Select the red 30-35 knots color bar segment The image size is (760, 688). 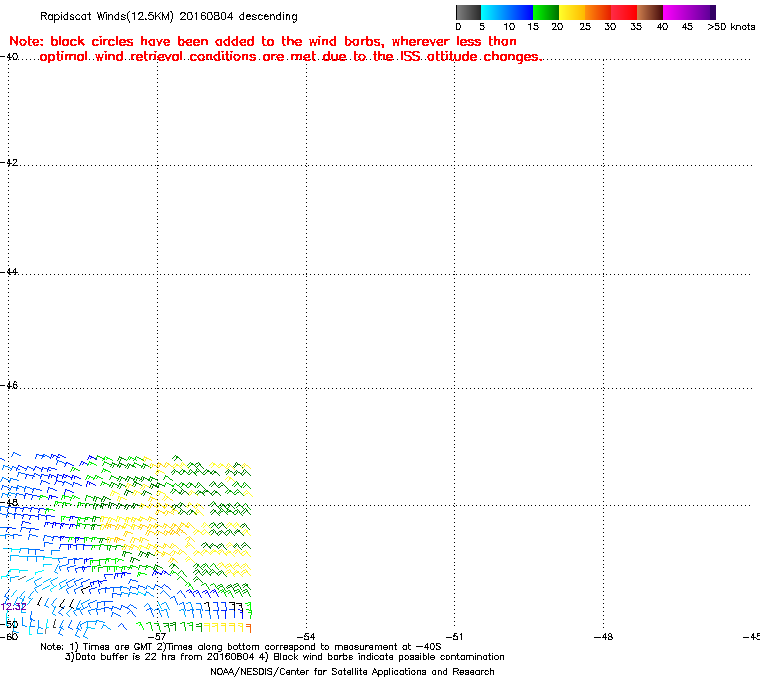624,12
